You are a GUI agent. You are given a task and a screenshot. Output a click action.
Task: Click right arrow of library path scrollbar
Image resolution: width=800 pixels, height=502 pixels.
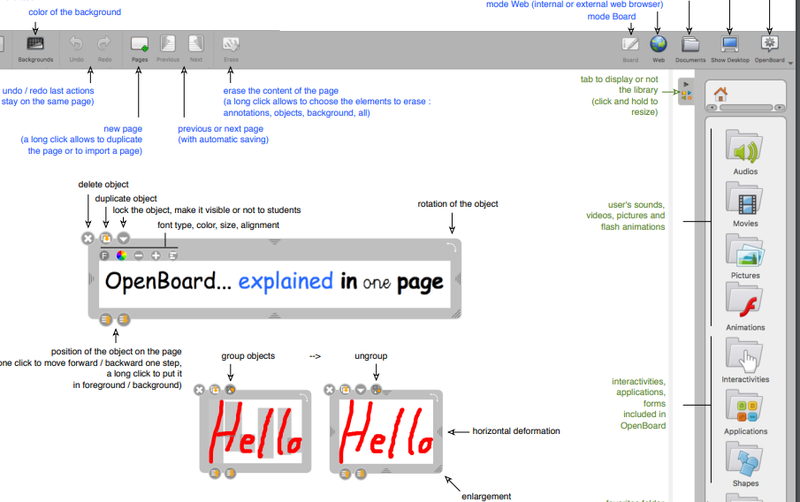779,108
